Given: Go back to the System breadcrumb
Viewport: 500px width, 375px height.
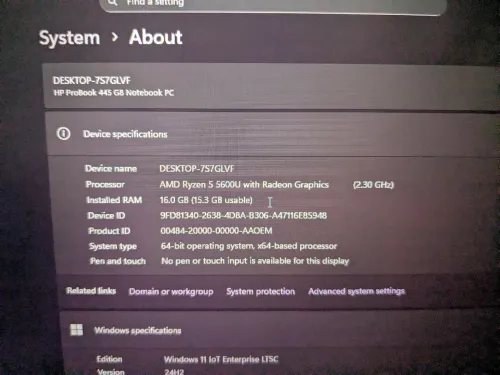Looking at the screenshot, I should pyautogui.click(x=70, y=38).
